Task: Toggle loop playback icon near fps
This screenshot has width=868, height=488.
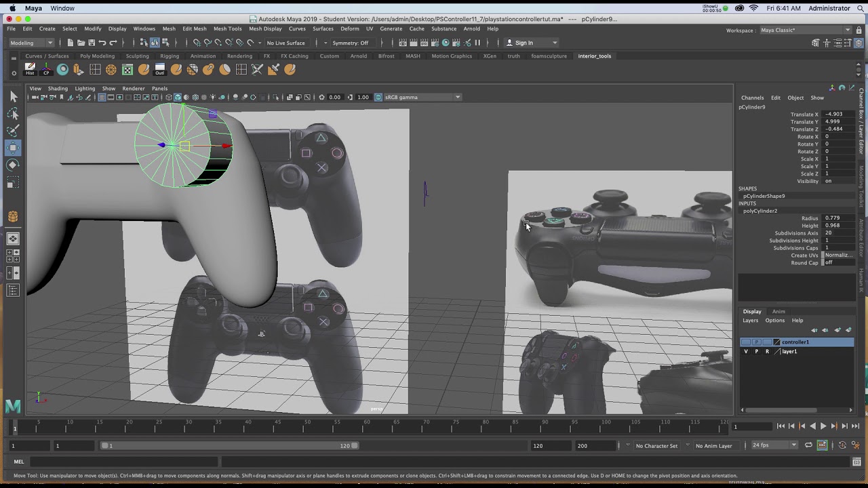Action: point(808,445)
